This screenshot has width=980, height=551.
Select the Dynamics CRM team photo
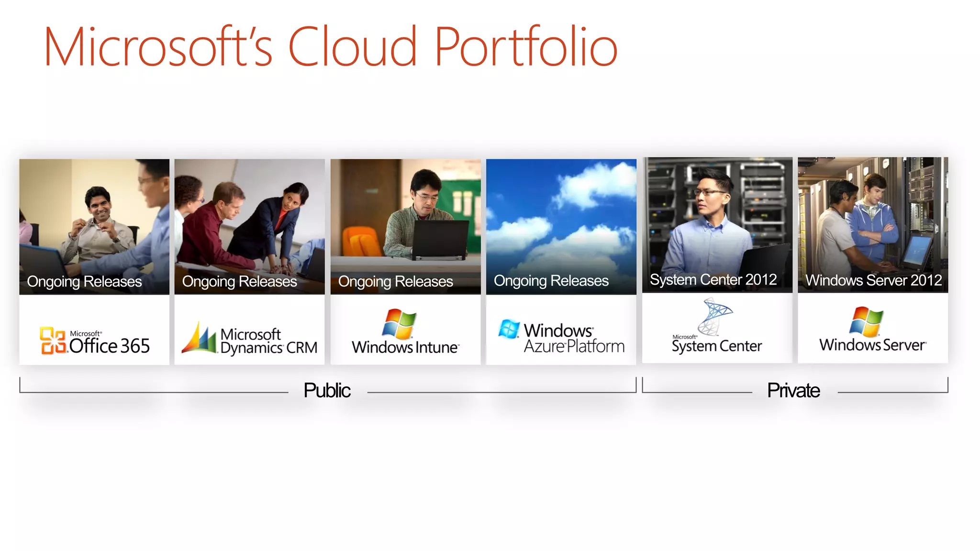pyautogui.click(x=249, y=227)
